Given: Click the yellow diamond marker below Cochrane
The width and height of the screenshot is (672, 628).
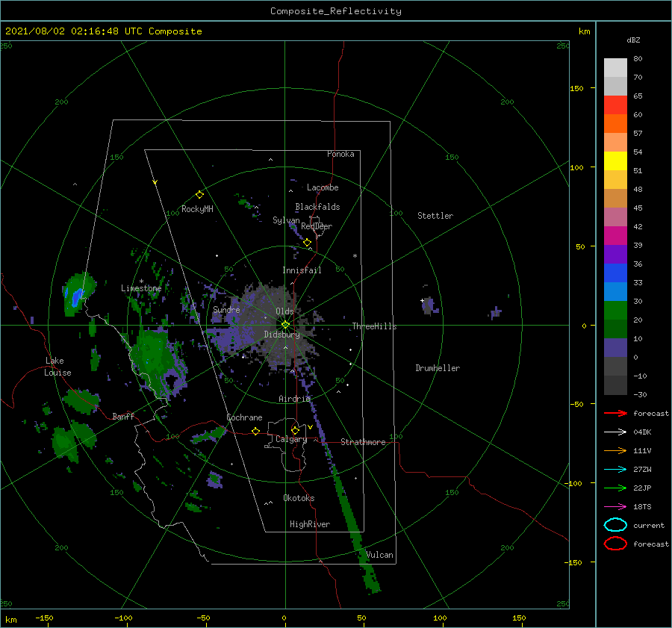Looking at the screenshot, I should point(255,431).
